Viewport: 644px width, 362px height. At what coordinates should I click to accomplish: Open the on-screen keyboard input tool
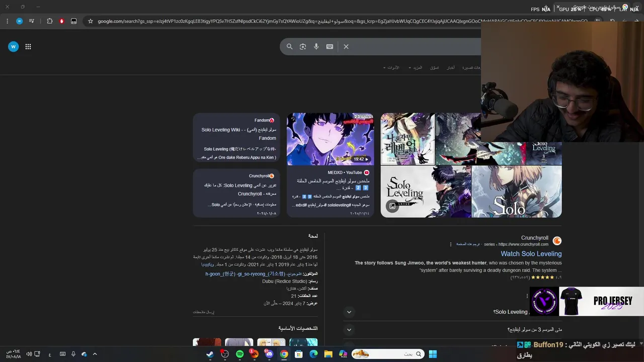point(330,46)
